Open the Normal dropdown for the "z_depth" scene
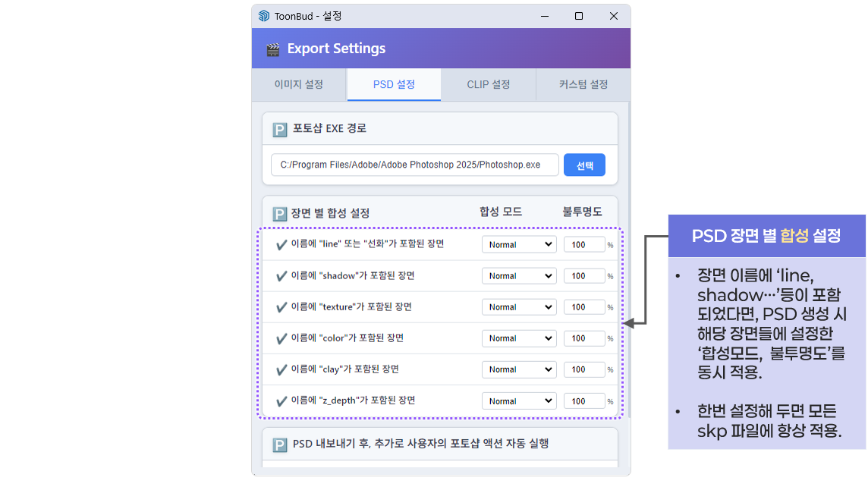 pyautogui.click(x=519, y=401)
